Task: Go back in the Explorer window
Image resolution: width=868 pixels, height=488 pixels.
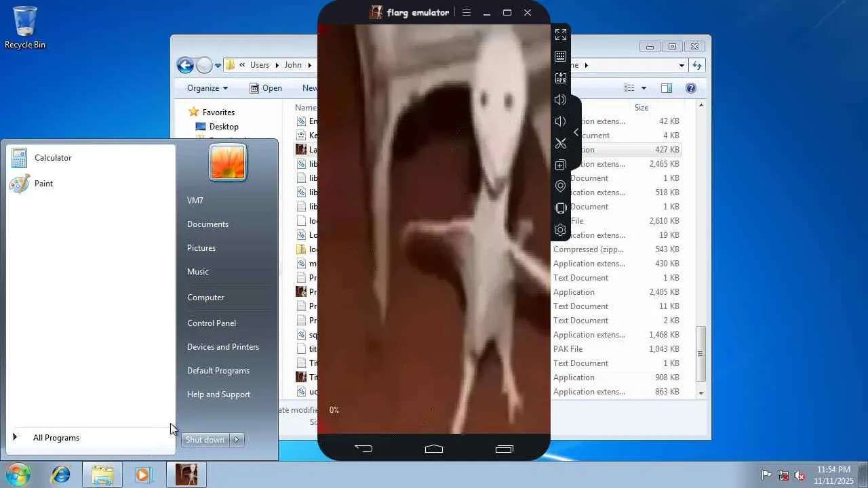Action: (185, 65)
